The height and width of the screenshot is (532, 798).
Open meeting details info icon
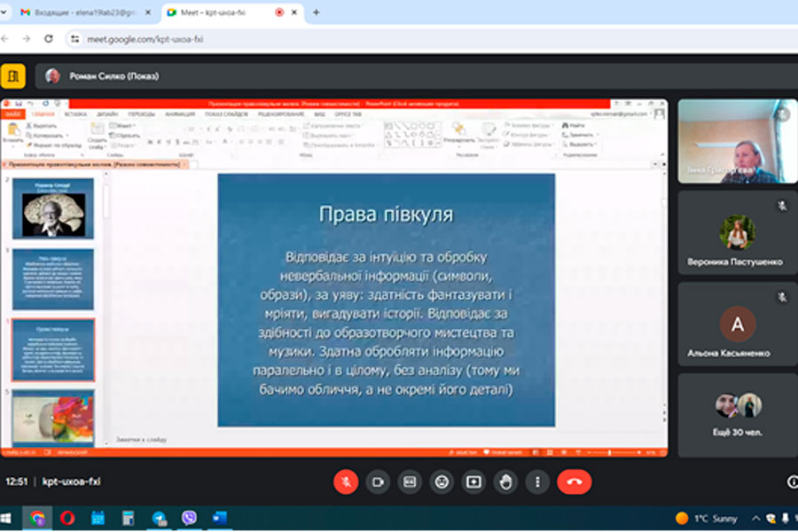pos(793,481)
